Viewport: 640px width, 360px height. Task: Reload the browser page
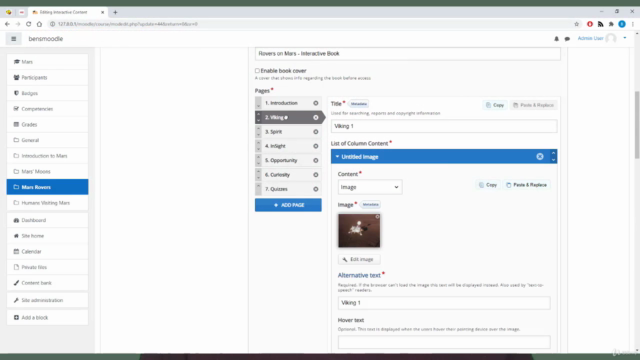tap(29, 24)
